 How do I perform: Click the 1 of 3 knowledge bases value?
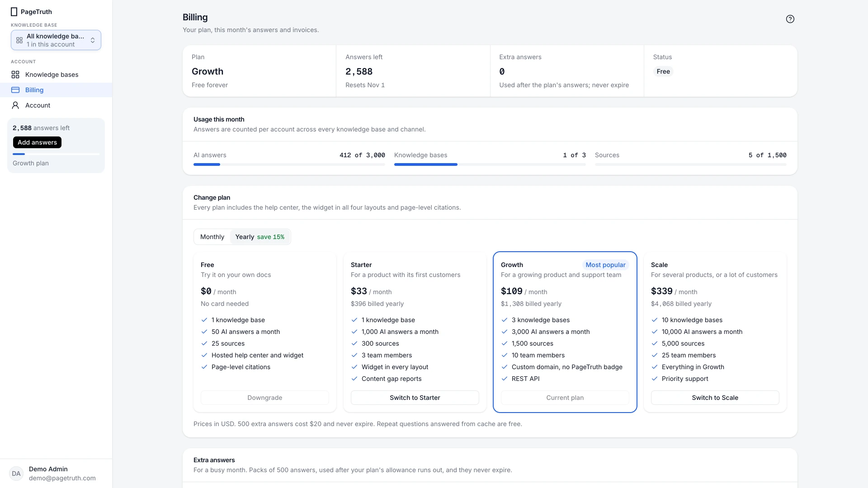574,155
